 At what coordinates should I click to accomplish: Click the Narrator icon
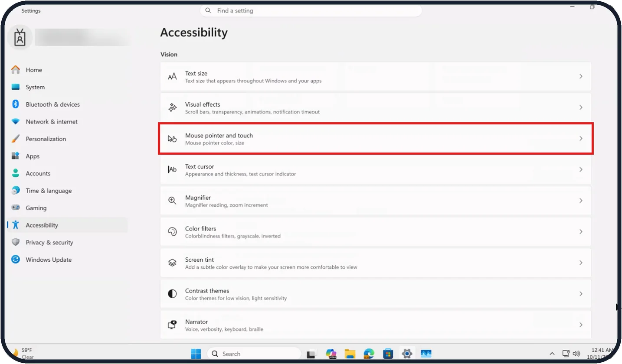tap(172, 325)
